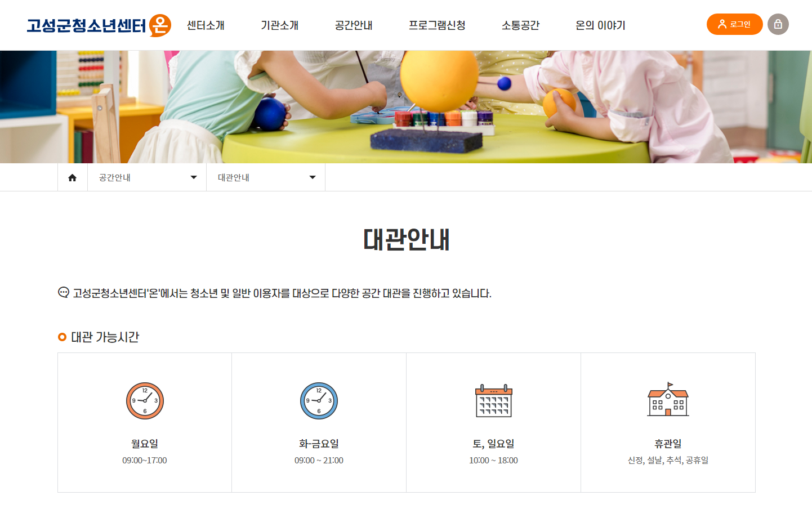Go to 고성군청소년센터 logo homepage link

coord(99,25)
